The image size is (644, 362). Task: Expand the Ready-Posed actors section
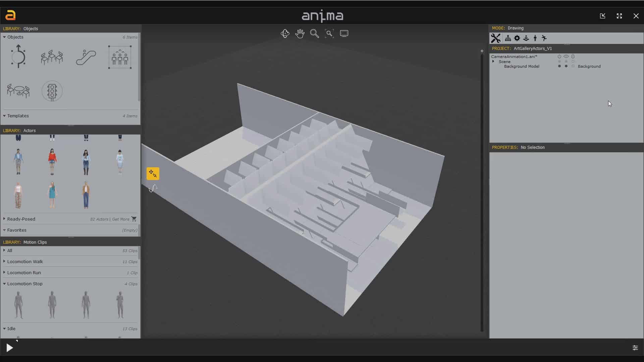(x=4, y=219)
